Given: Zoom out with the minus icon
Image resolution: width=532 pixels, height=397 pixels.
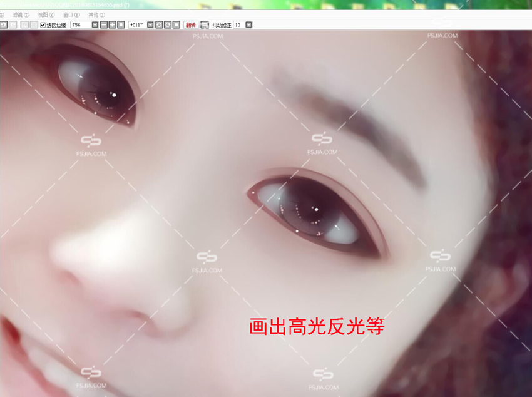Looking at the screenshot, I should pos(104,25).
